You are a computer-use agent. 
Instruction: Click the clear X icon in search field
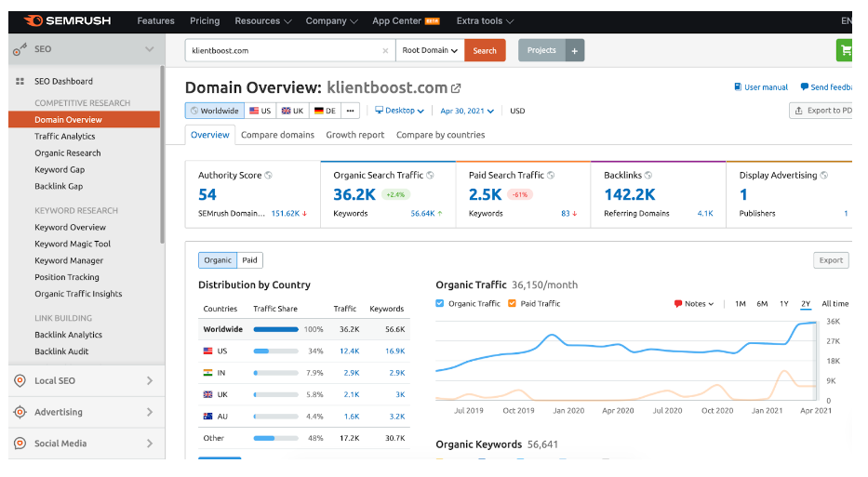pos(386,51)
